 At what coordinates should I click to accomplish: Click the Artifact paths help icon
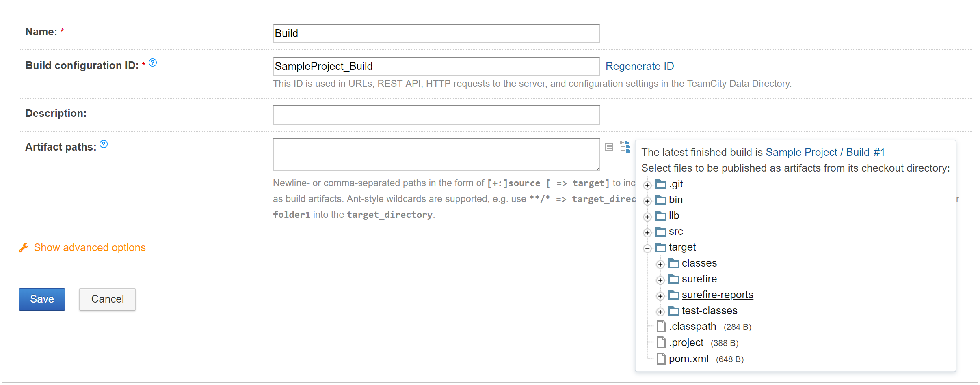pyautogui.click(x=104, y=144)
